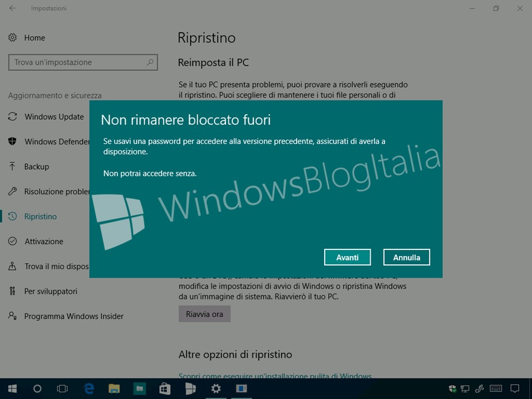
Task: Click the dialog title Non rimanere bloccato fuori
Action: [186, 120]
